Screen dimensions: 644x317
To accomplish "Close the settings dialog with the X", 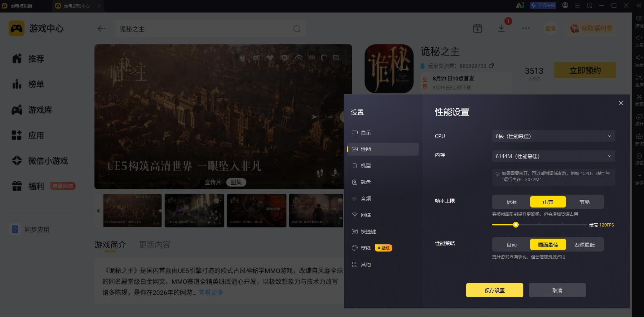I will coord(621,103).
